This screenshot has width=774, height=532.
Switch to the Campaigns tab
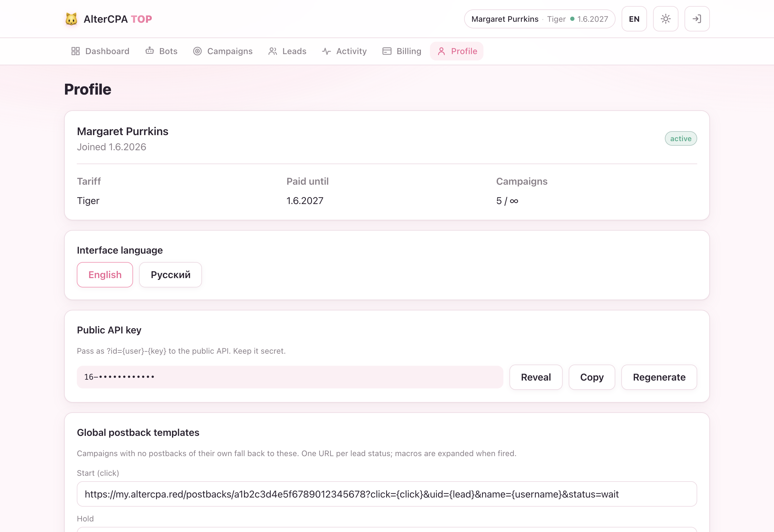(x=223, y=51)
